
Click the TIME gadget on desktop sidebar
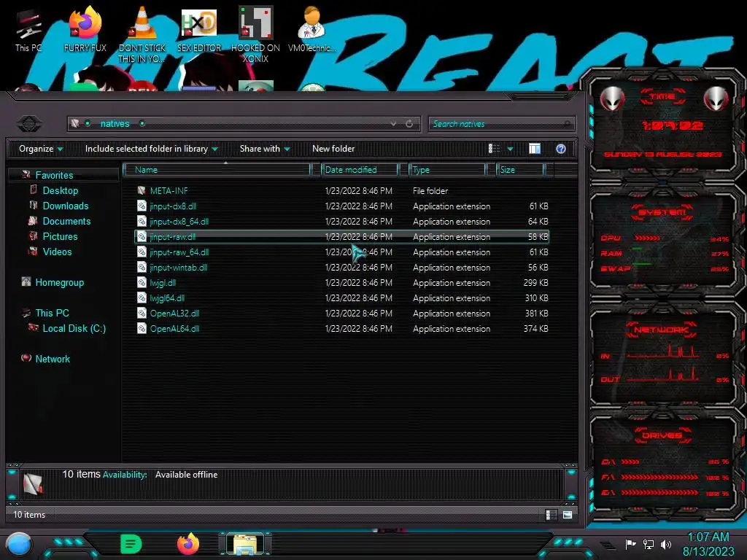coord(662,125)
